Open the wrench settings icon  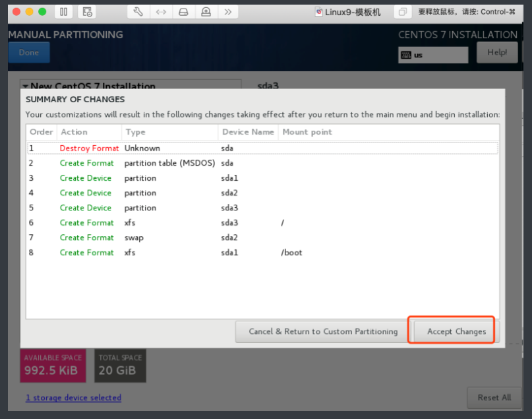138,12
